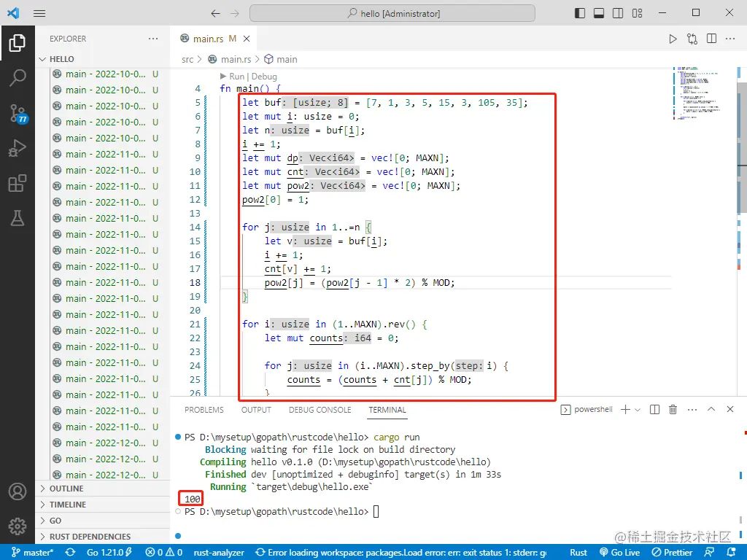Change language mode from Rust
The width and height of the screenshot is (747, 560).
point(578,553)
